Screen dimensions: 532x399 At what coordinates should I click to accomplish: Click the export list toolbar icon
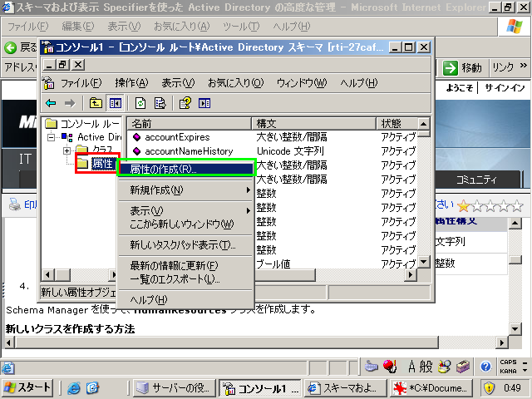[x=160, y=103]
